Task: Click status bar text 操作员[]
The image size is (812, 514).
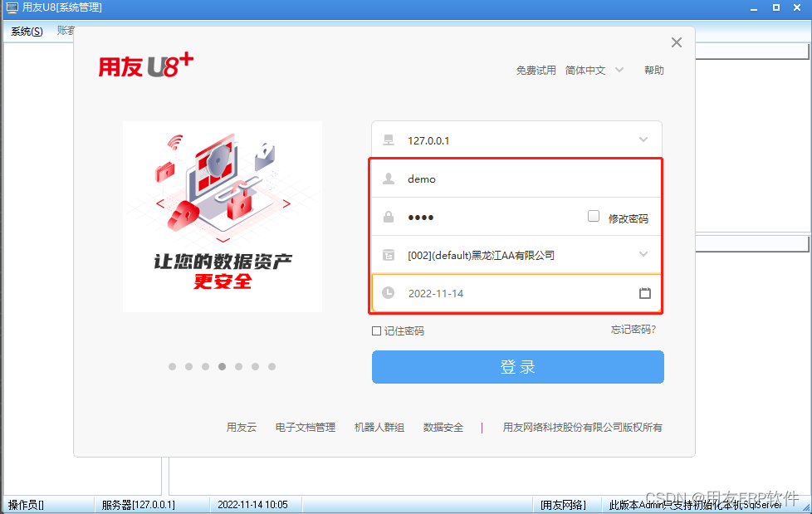Action: pos(26,505)
